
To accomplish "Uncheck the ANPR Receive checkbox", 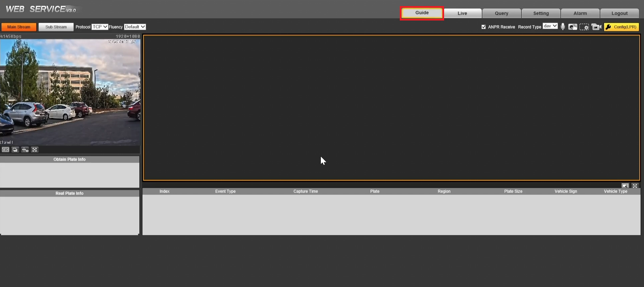I will point(483,27).
